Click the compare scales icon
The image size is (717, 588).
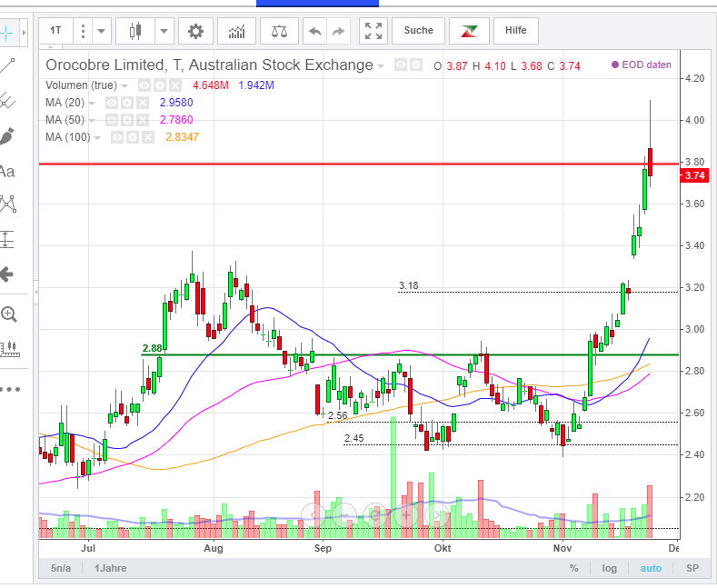(278, 31)
